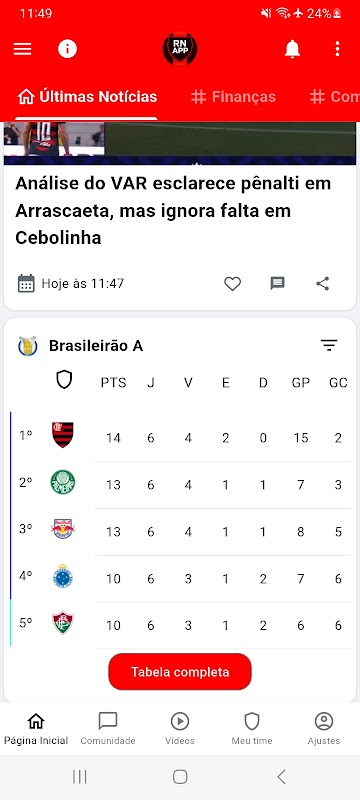Open notifications bell icon
This screenshot has width=360, height=800.
click(x=292, y=49)
